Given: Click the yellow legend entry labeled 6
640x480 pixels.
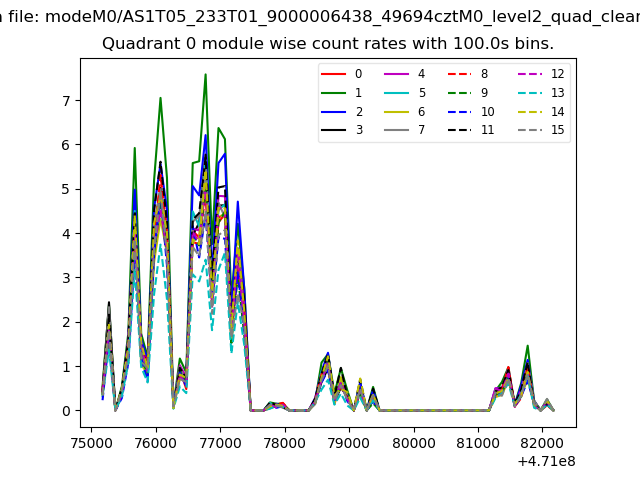Looking at the screenshot, I should pos(397,112).
